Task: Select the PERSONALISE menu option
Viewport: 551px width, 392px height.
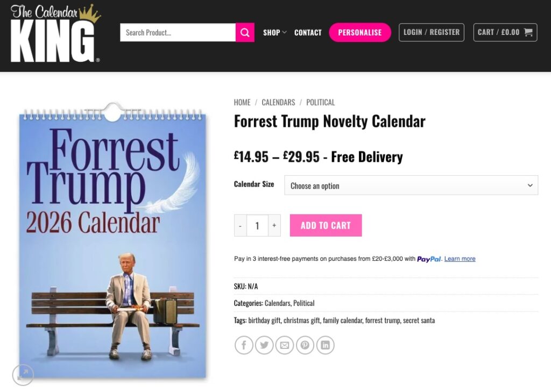Action: [359, 32]
